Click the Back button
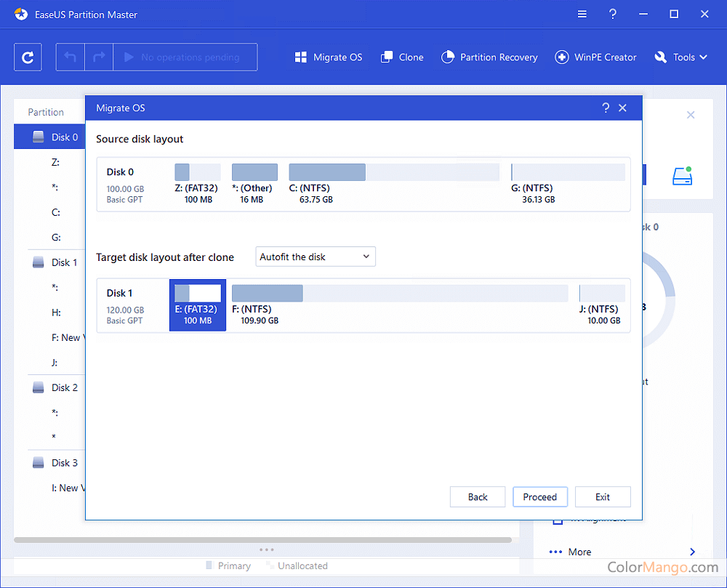 478,497
